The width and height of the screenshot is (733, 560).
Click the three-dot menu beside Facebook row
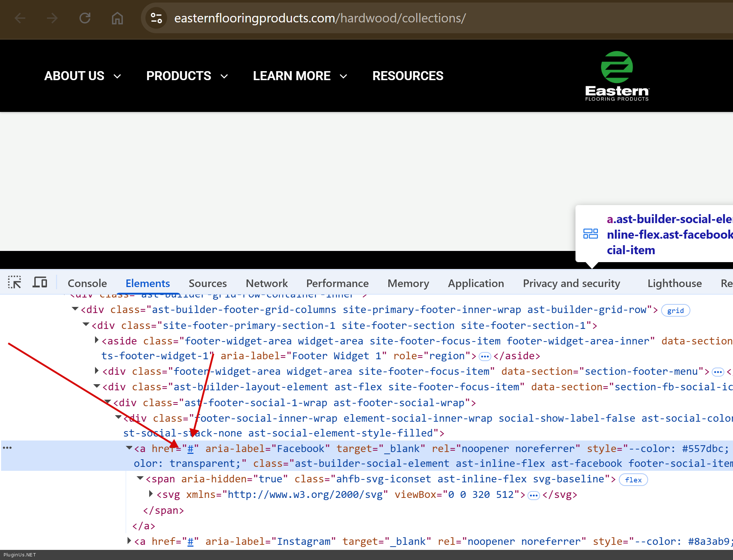7,448
